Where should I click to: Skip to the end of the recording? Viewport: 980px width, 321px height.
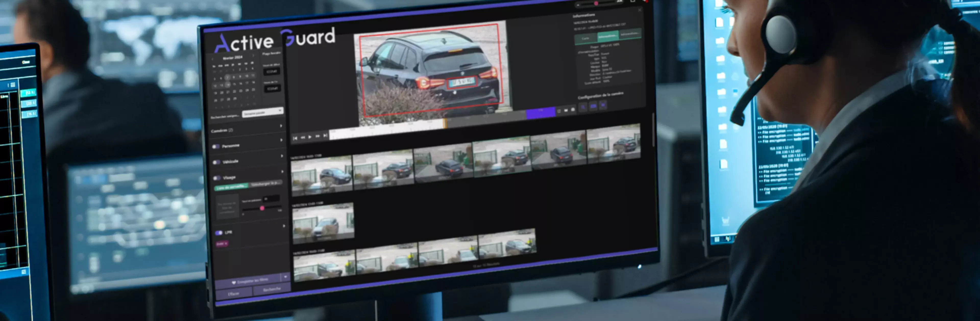[x=325, y=135]
